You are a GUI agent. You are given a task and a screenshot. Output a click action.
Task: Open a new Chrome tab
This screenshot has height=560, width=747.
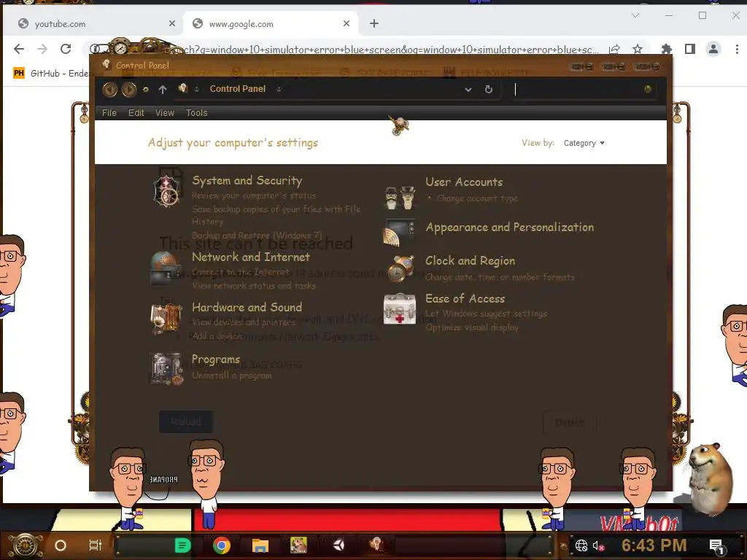tap(374, 23)
